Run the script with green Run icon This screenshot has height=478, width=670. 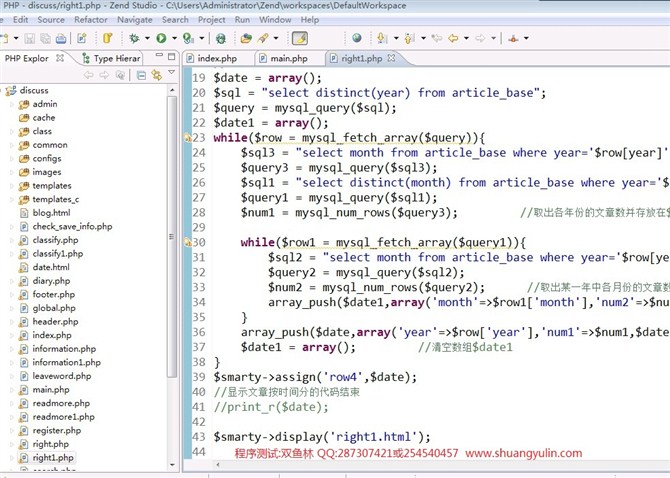tap(161, 38)
